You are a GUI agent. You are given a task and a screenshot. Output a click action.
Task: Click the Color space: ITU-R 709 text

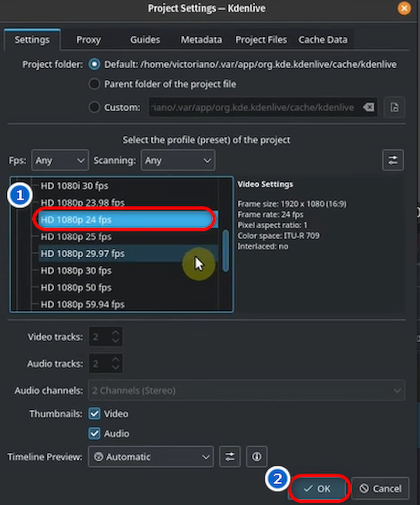278,236
